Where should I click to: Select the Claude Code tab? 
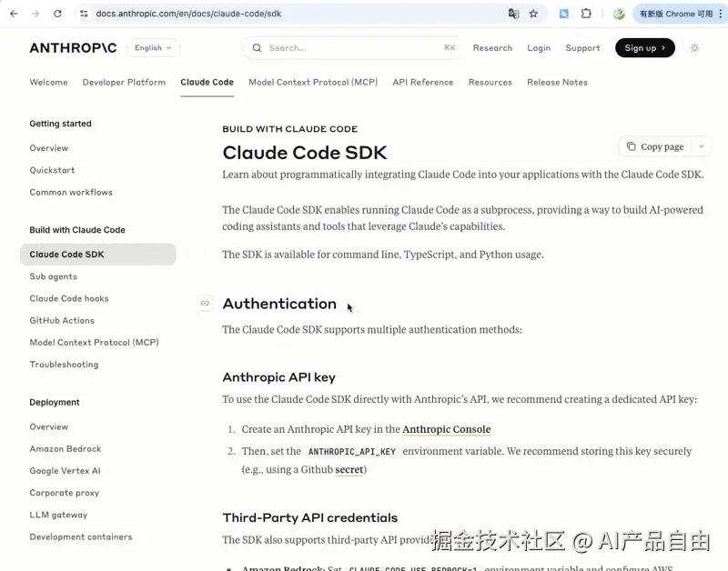(207, 82)
